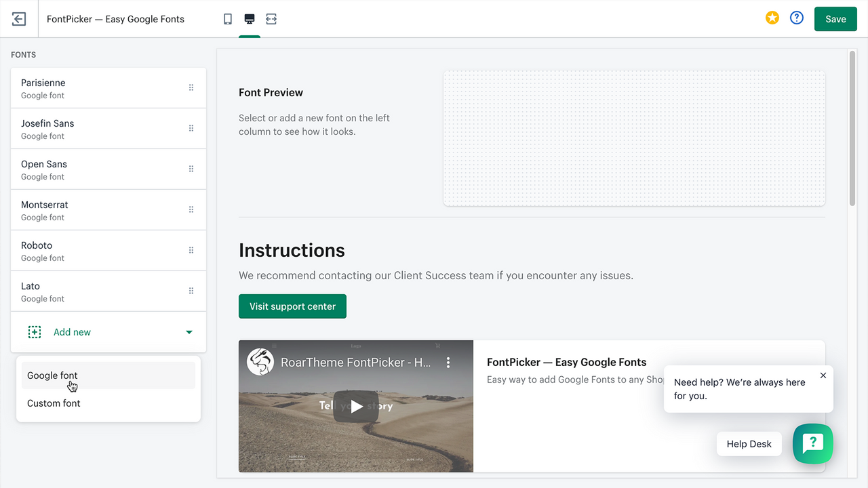Click the video title RoarTheme FontPicker

tap(356, 363)
